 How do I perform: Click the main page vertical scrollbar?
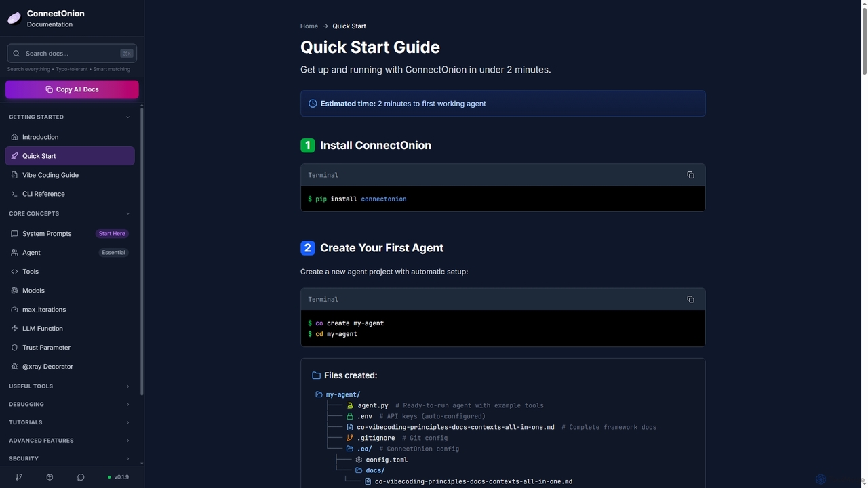pos(864,41)
